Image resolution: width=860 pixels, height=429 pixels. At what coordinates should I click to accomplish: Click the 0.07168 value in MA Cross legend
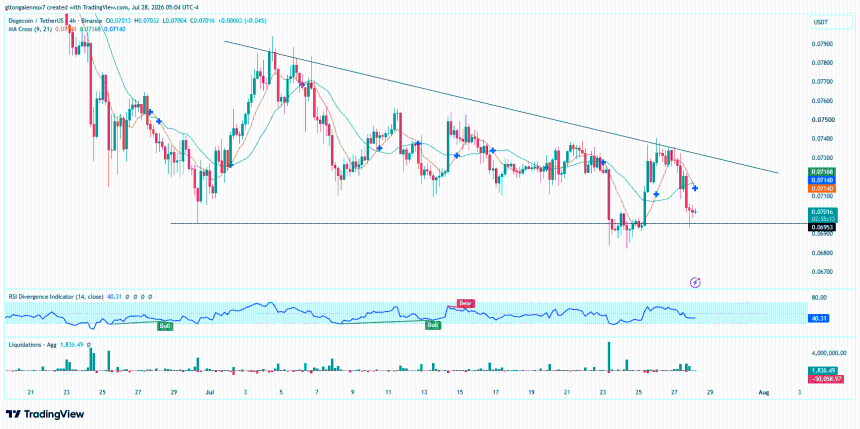click(x=90, y=28)
